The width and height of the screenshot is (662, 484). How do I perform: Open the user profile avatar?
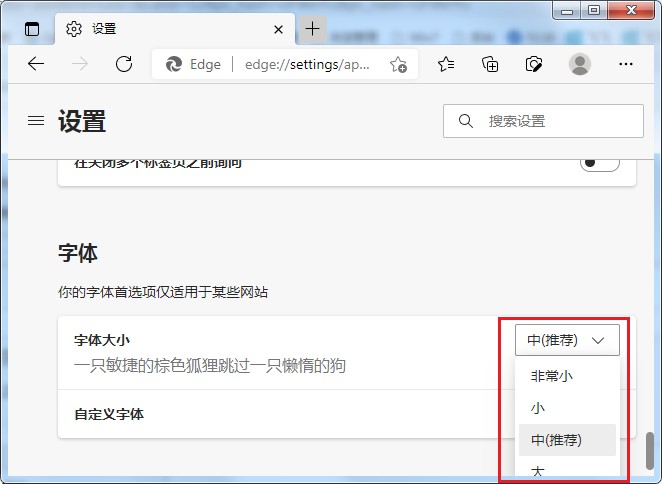(x=580, y=64)
